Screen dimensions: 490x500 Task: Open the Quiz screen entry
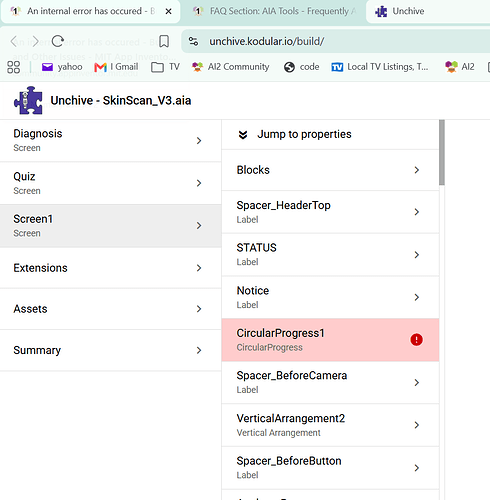point(111,183)
